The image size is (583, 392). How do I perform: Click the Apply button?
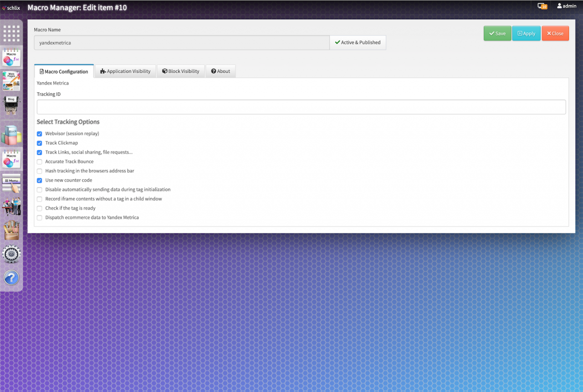point(526,33)
